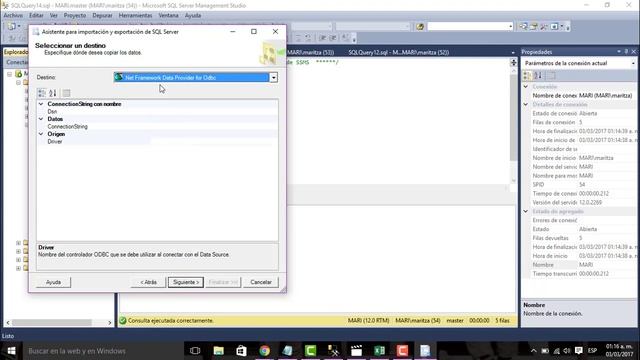Image resolution: width=640 pixels, height=360 pixels.
Task: Open the Ventana menu
Action: tap(168, 16)
